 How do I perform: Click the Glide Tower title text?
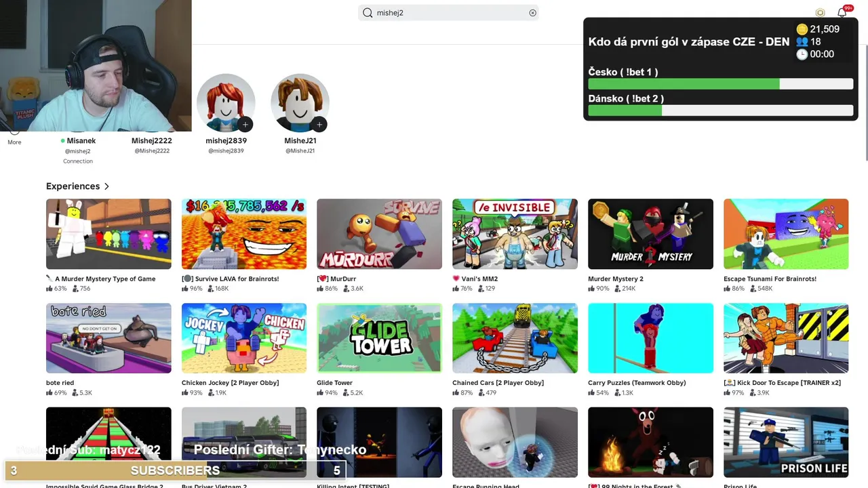pos(334,383)
